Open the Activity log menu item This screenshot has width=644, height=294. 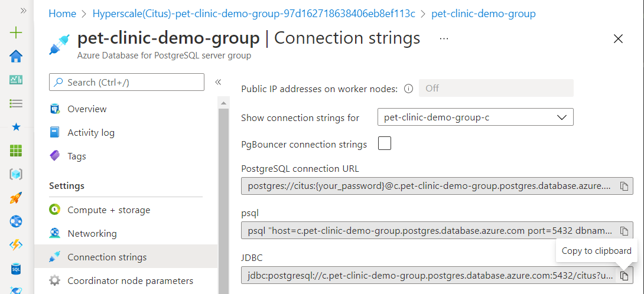point(91,133)
